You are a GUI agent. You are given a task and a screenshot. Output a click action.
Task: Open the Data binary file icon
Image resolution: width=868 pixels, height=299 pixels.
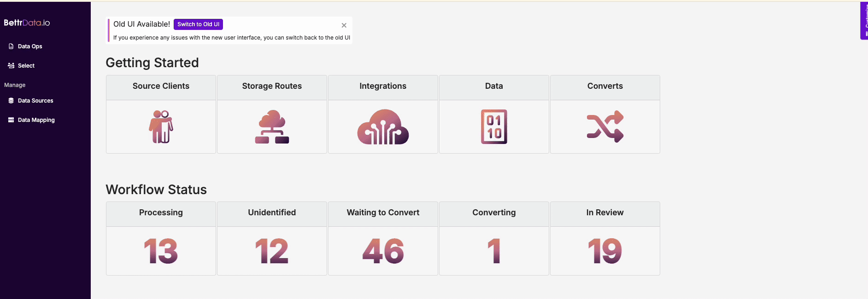point(494,126)
